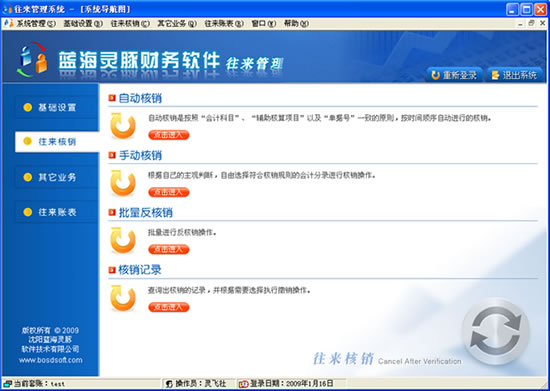Click the 操作员 status bar text
Screen dimensions: 550x391
pos(201,384)
